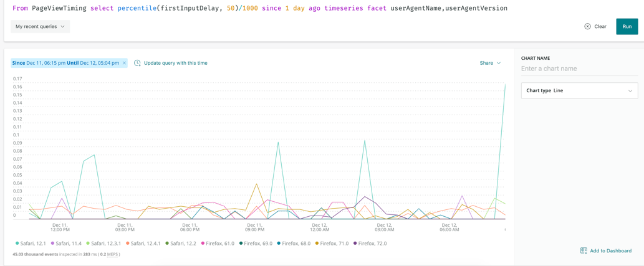Click the 'Dec 12, 06:00 AM' axis label
The image size is (644, 266).
pos(449,227)
